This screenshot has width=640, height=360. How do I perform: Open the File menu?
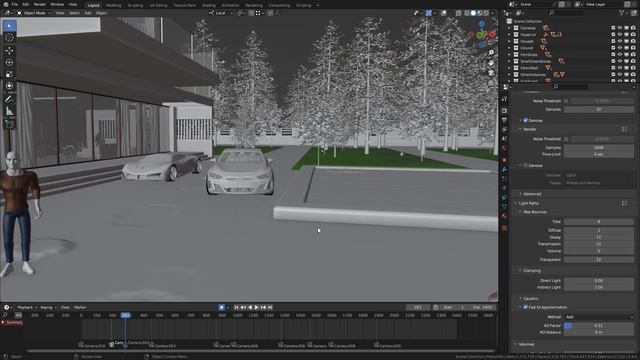15,4
